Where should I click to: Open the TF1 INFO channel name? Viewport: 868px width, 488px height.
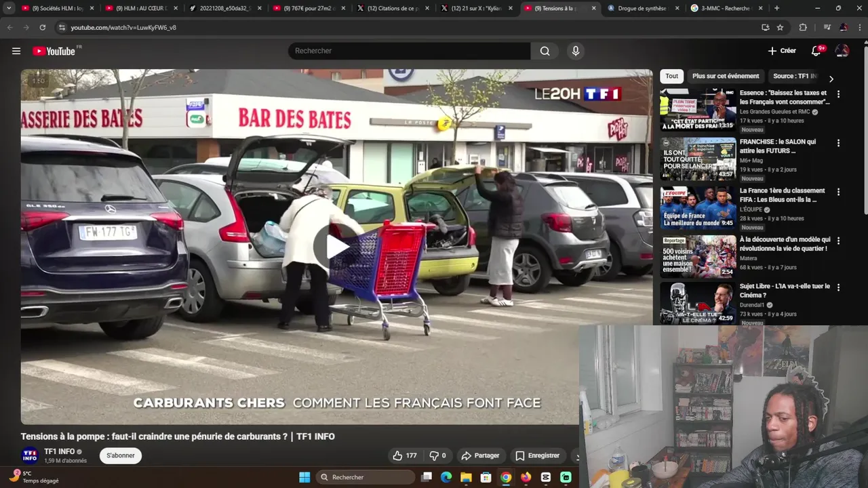tap(60, 451)
